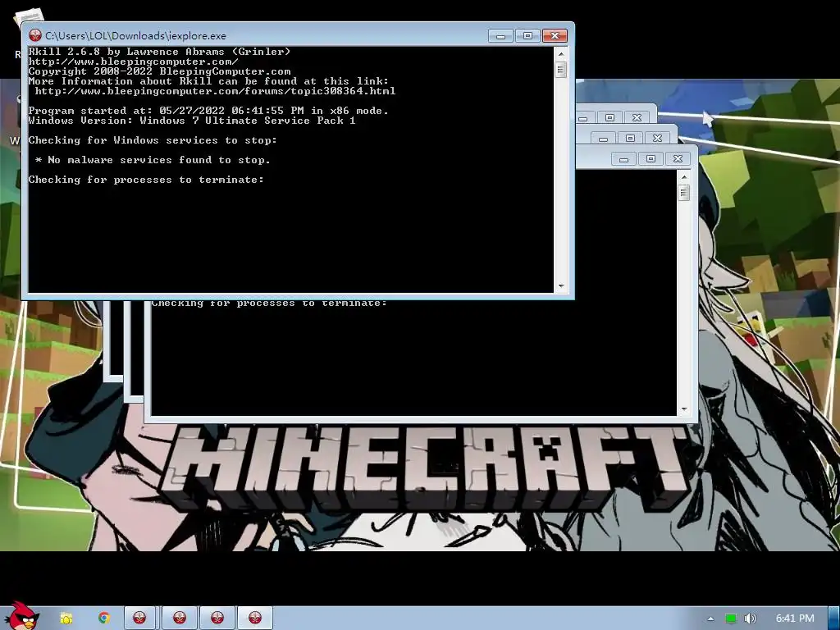Launch Google Chrome from the taskbar
This screenshot has width=840, height=630.
[x=104, y=619]
